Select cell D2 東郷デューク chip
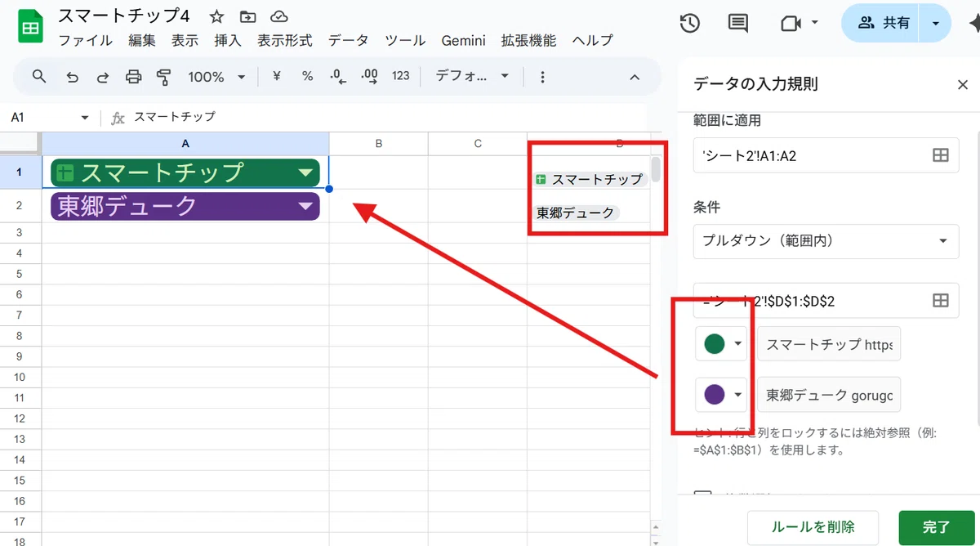Screen dimensions: 980x546 tap(577, 213)
